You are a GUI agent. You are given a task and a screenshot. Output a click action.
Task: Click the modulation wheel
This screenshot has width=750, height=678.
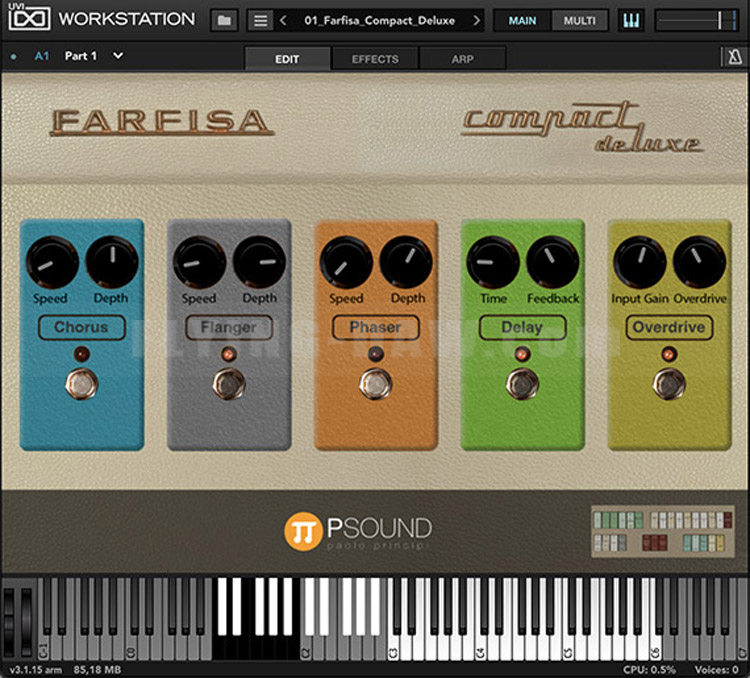26,622
